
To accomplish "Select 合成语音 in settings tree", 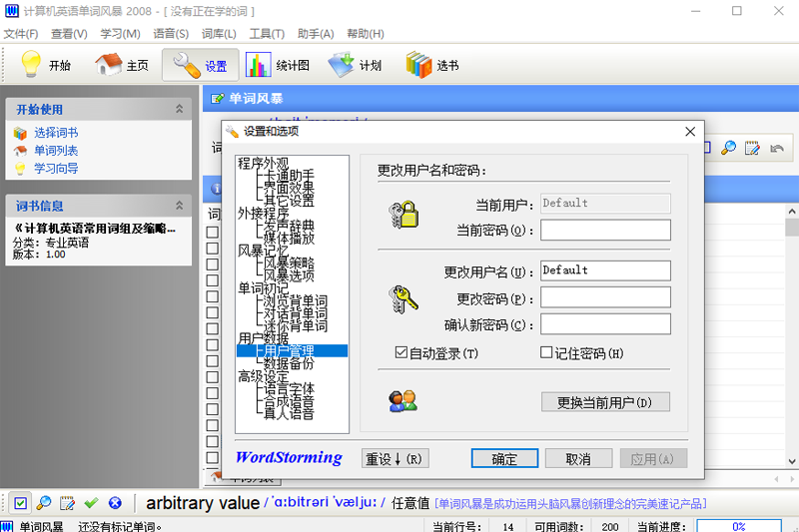I will click(x=289, y=401).
